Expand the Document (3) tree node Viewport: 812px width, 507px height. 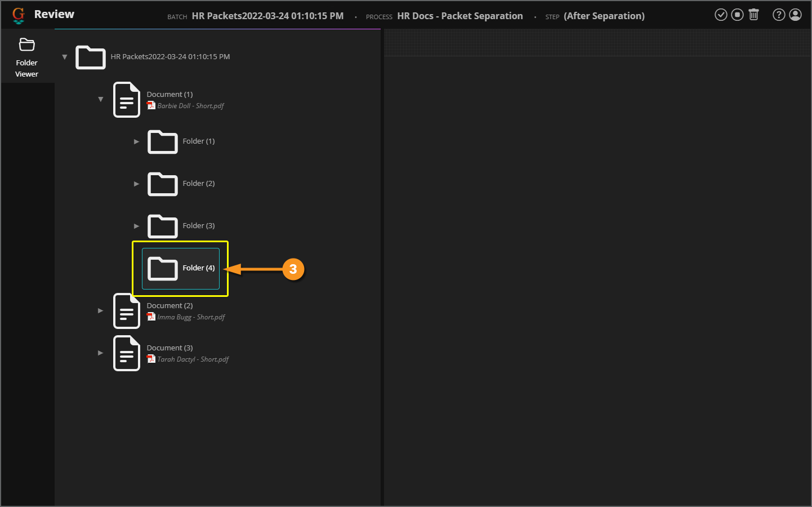click(101, 353)
